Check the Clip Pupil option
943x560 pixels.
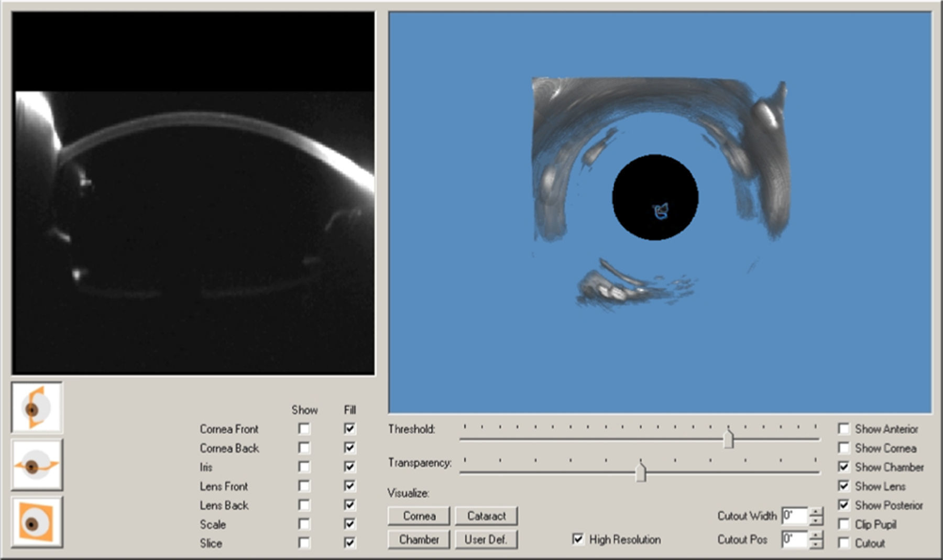coord(843,524)
